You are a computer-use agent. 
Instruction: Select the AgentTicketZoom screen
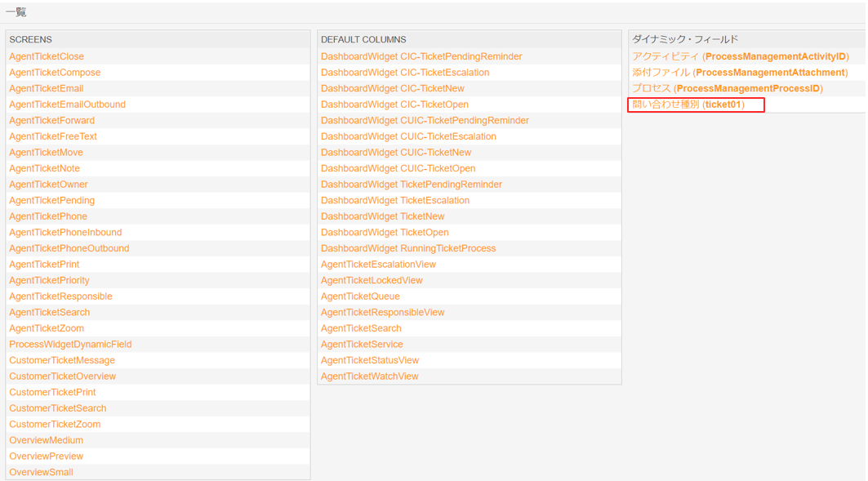[x=47, y=328]
